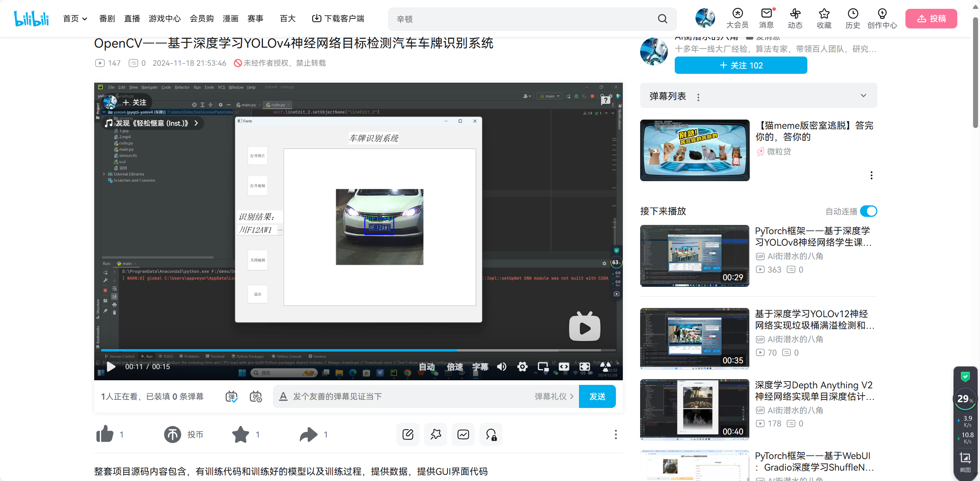Open the notes edit icon below video
Viewport: 980px width, 481px height.
click(x=408, y=434)
